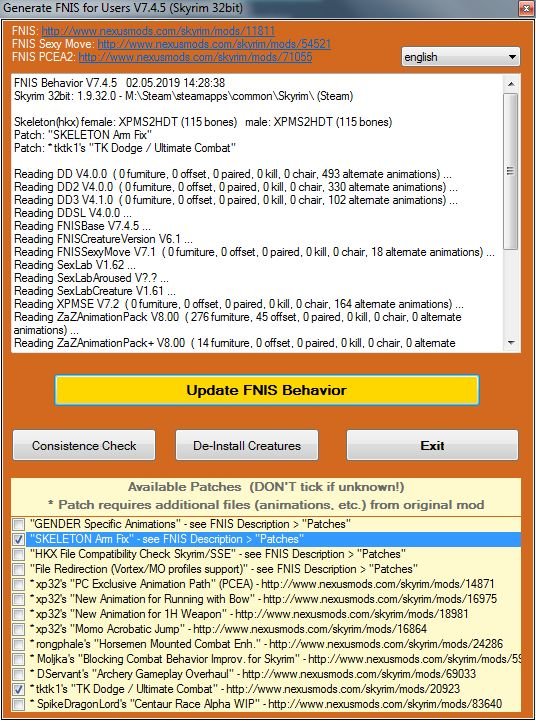This screenshot has width=536, height=721.
Task: Enable Momo Acrobatic Jump checkbox
Action: point(19,629)
